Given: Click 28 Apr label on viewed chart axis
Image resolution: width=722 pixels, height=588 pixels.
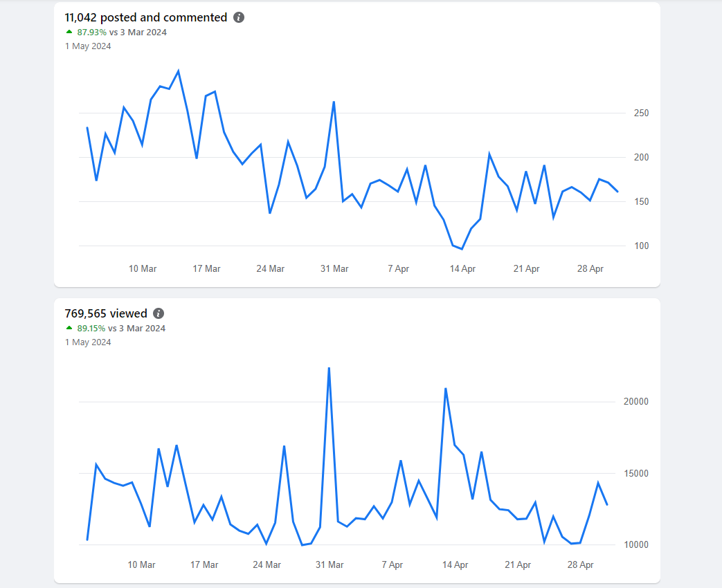Looking at the screenshot, I should point(580,564).
